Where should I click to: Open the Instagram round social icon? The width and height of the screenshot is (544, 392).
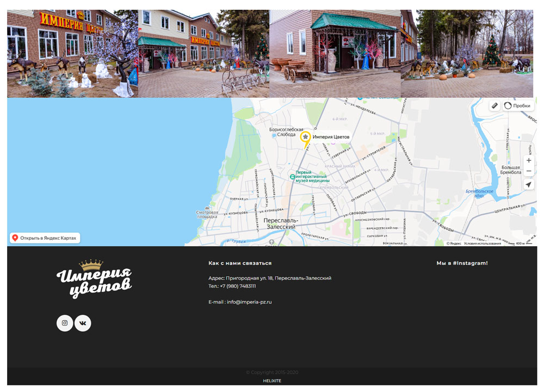(x=65, y=323)
